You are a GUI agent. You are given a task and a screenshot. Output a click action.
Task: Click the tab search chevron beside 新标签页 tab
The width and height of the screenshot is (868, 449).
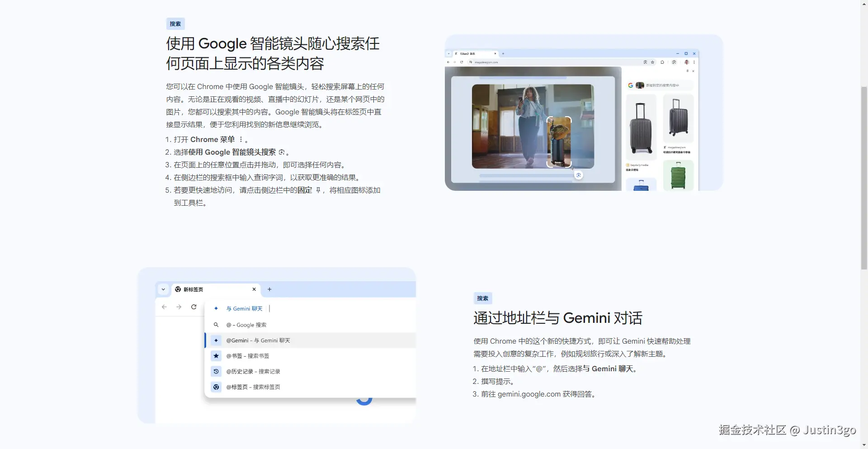(x=163, y=289)
